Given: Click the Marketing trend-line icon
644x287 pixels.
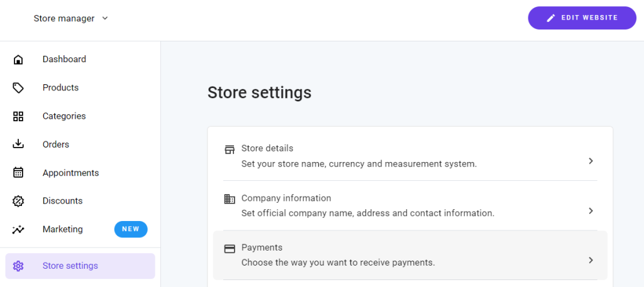Looking at the screenshot, I should pos(18,229).
